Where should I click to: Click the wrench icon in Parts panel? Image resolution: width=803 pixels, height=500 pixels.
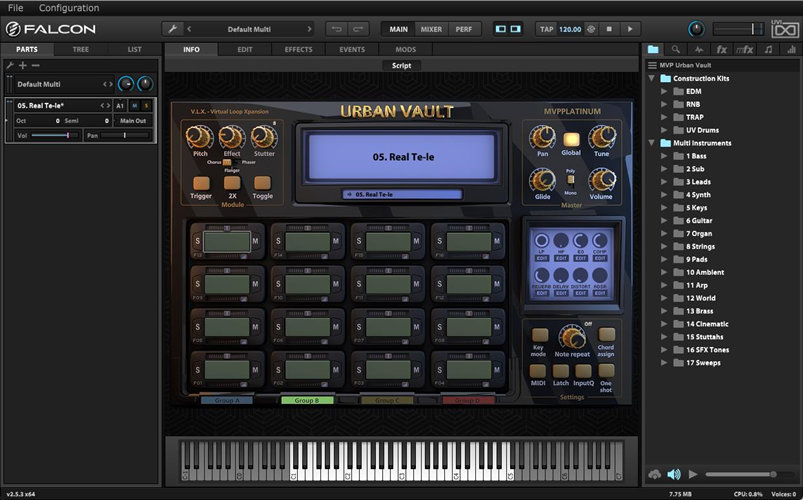pyautogui.click(x=10, y=65)
